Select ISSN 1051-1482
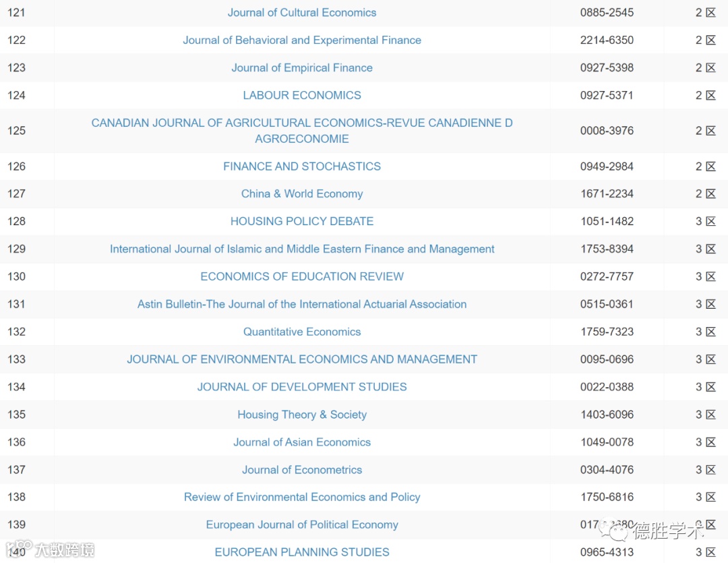This screenshot has height=563, width=728. (607, 221)
